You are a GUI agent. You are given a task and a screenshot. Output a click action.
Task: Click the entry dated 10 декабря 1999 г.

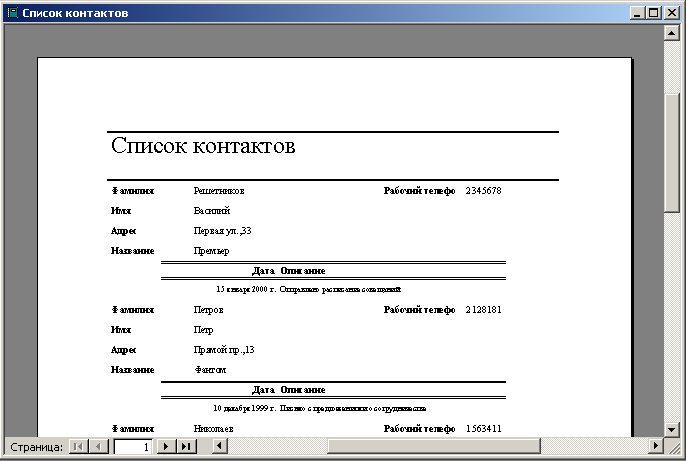[320, 408]
